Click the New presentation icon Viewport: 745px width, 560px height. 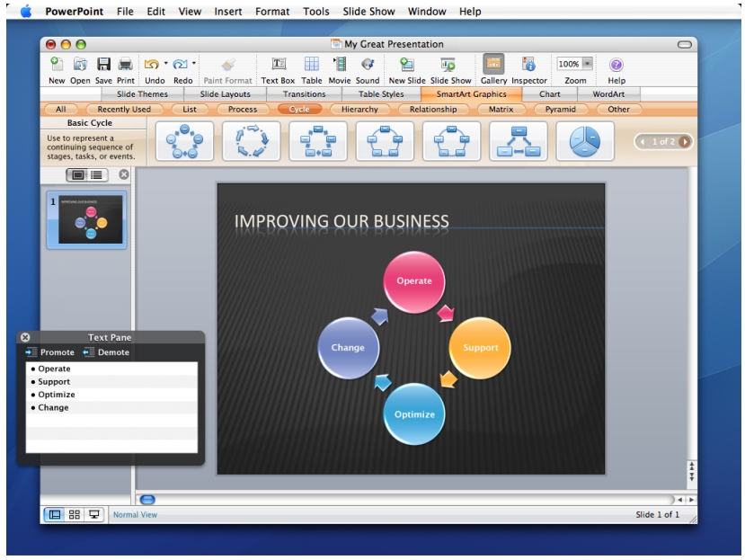point(57,65)
